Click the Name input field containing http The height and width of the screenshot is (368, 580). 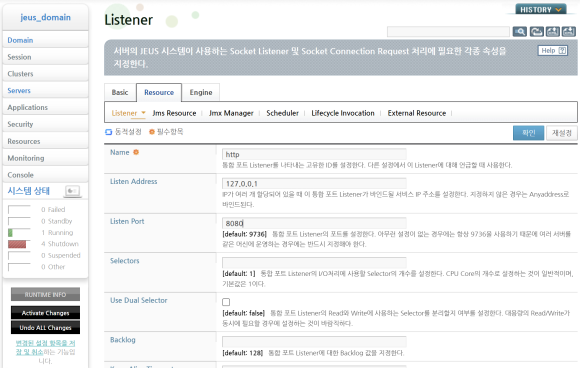tap(314, 154)
